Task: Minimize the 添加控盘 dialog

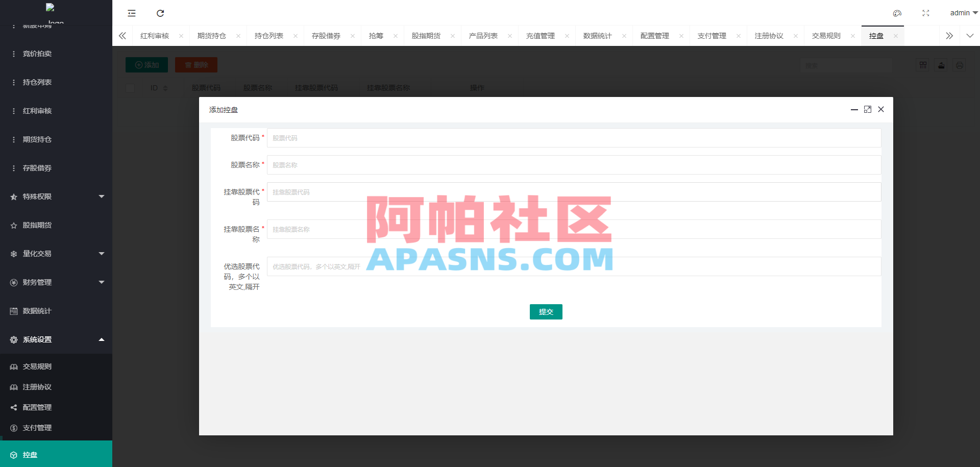Action: point(854,109)
